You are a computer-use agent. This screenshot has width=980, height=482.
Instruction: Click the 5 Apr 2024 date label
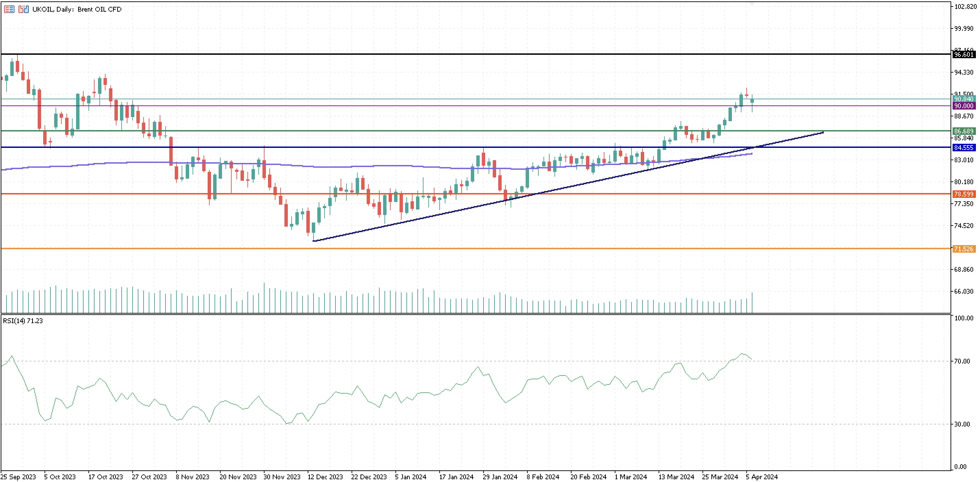[762, 477]
